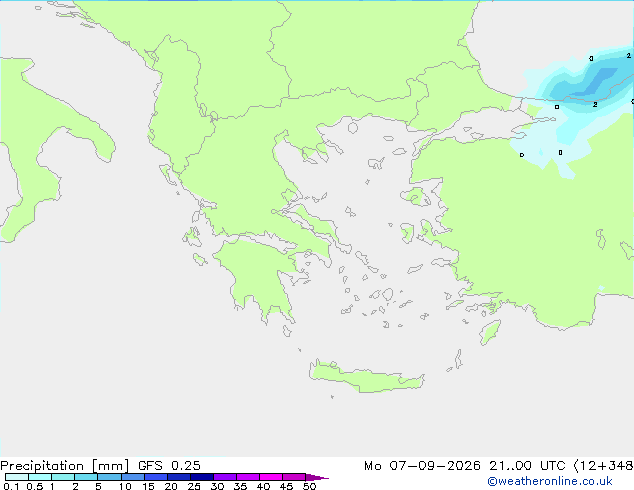634x490 pixels.
Task: Select the 40–45 mm magenta legend swatch
Action: point(271,477)
